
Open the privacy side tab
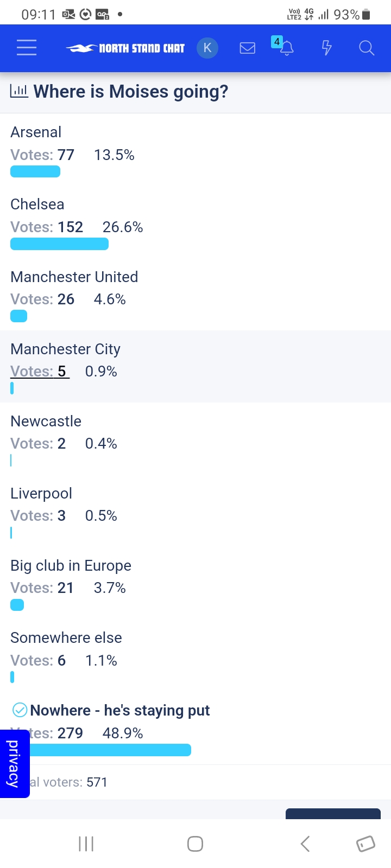pyautogui.click(x=15, y=764)
